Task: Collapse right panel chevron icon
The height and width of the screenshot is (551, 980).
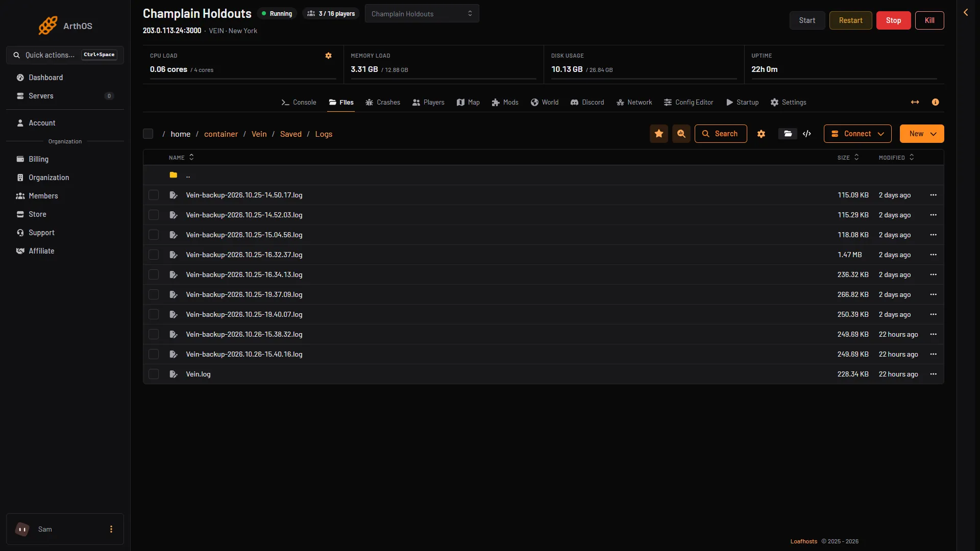Action: point(966,12)
